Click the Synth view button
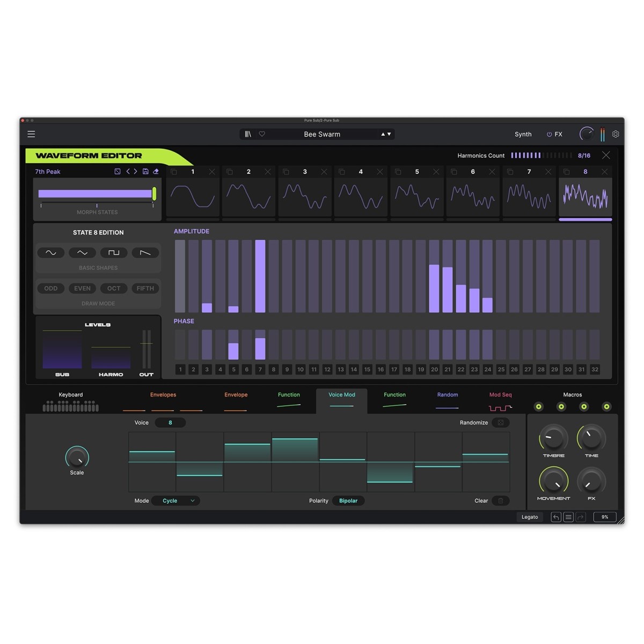 [523, 135]
